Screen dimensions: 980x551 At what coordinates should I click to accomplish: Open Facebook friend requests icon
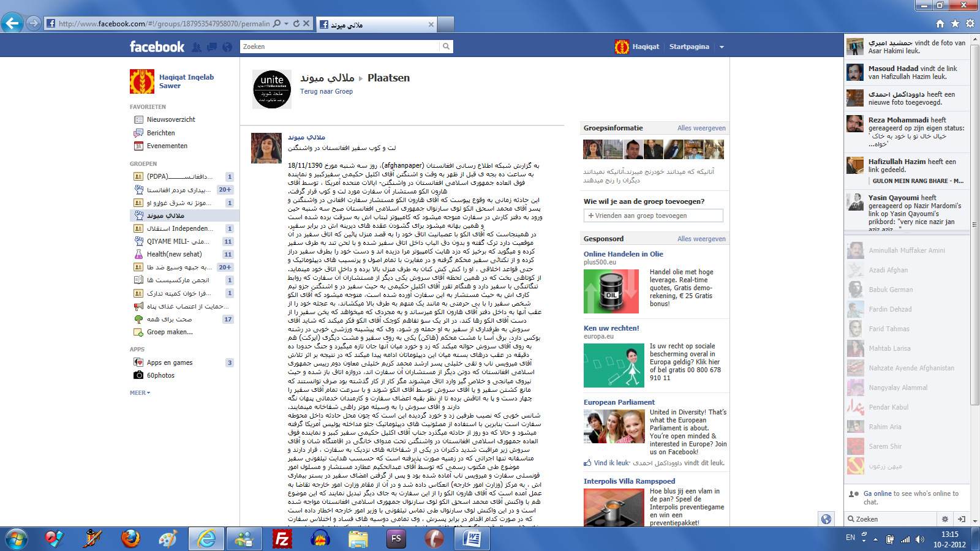tap(197, 47)
